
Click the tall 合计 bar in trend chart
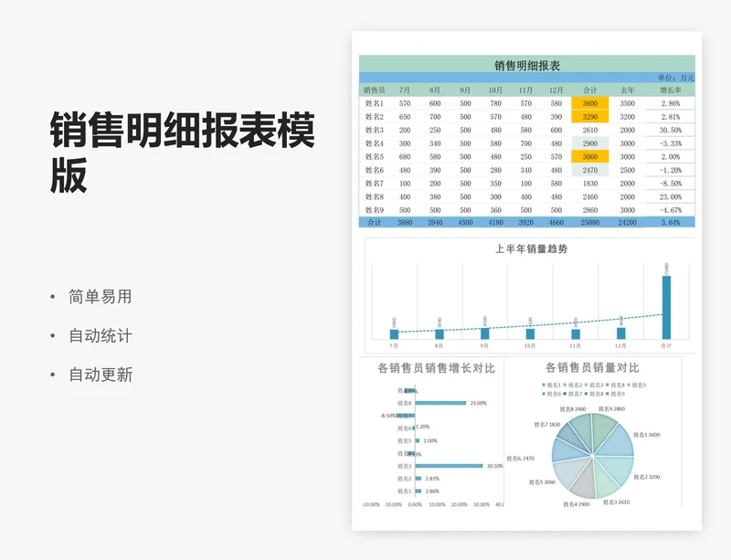click(666, 307)
